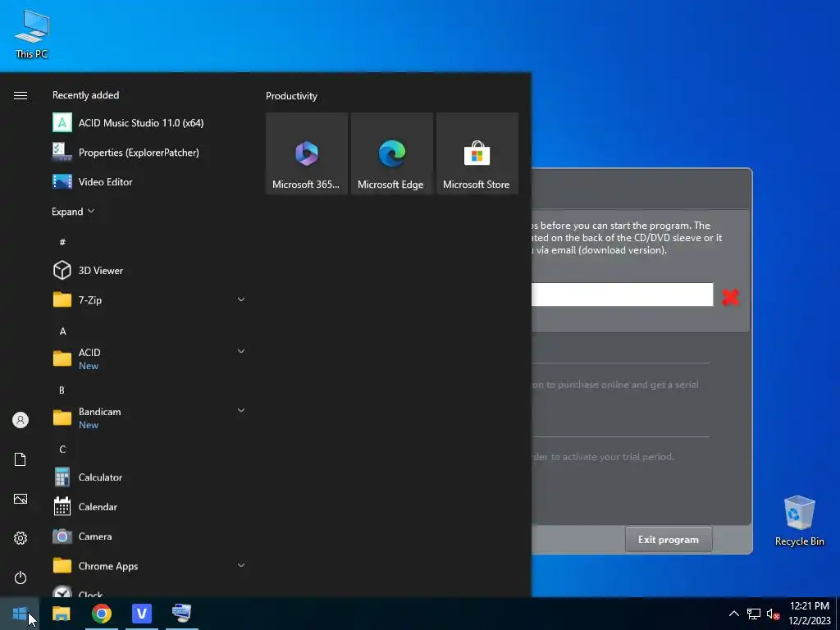Click the B letter header
The width and height of the screenshot is (840, 630).
click(x=62, y=390)
